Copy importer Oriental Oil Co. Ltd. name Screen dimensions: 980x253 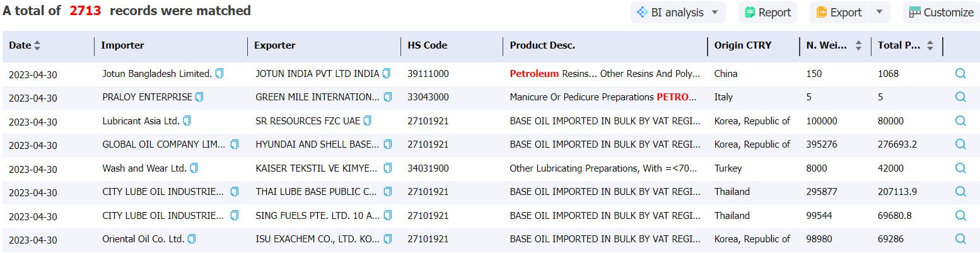click(192, 239)
